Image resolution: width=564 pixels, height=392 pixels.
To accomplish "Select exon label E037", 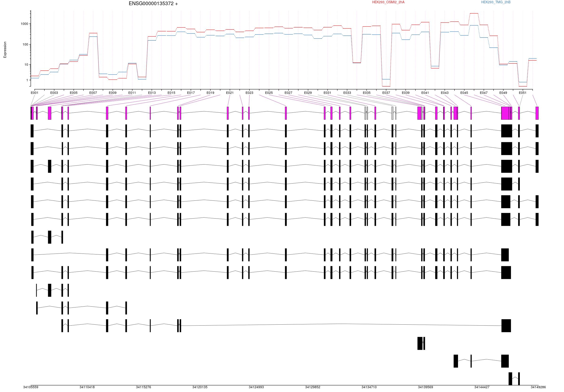I will 386,93.
